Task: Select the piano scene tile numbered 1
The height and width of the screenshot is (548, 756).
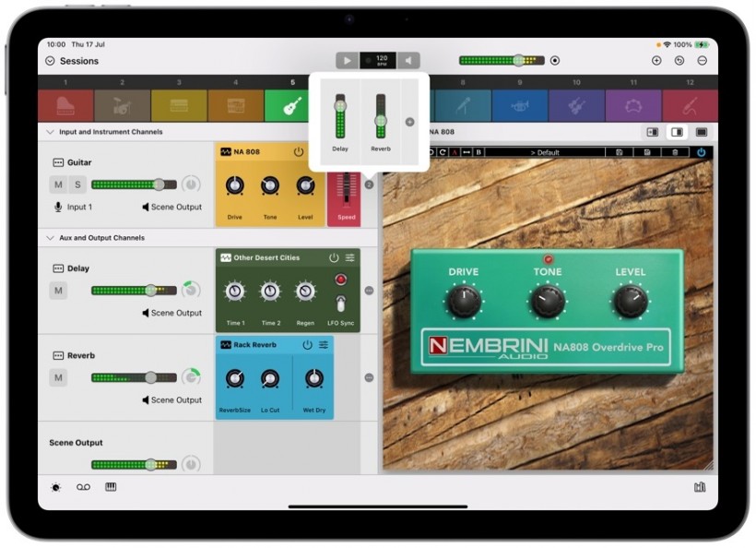Action: point(65,106)
